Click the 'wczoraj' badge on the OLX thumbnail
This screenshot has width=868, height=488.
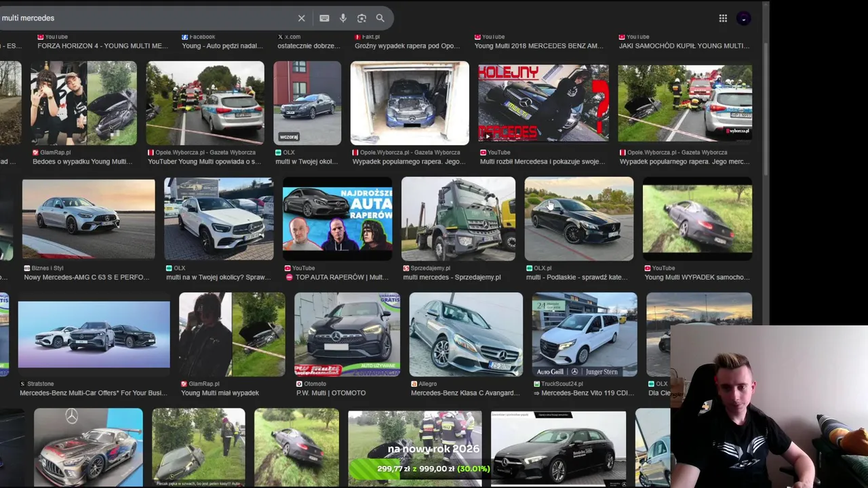(289, 136)
